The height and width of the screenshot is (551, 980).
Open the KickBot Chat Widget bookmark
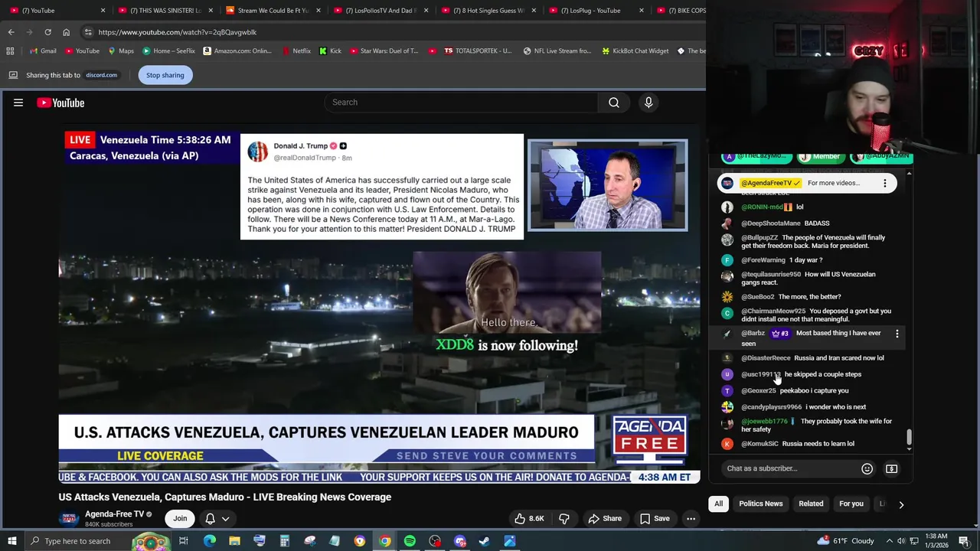[x=635, y=51]
